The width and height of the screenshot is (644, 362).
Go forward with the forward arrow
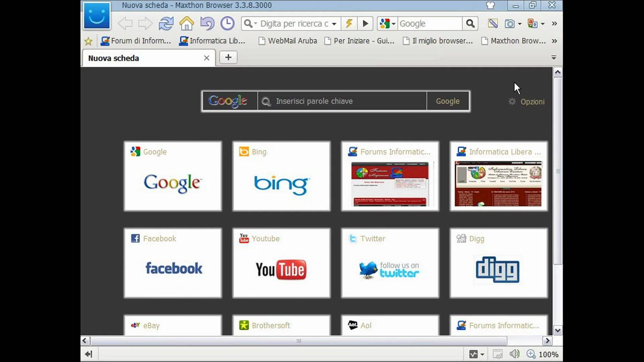pos(145,24)
